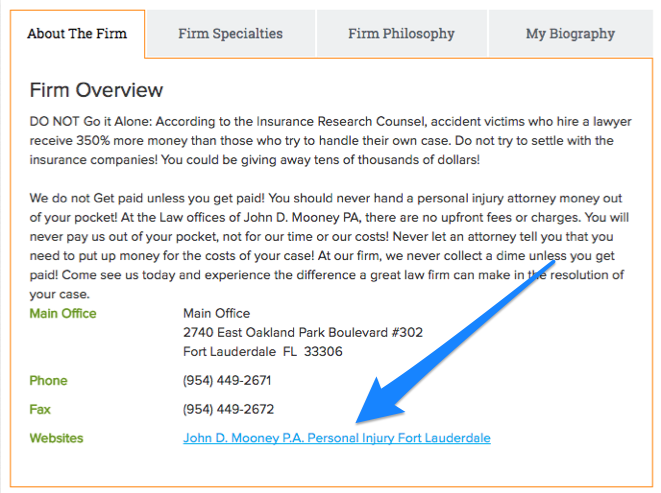The image size is (661, 493).
Task: Click the Fort Lauderdale FL 33306 line
Action: (x=263, y=351)
